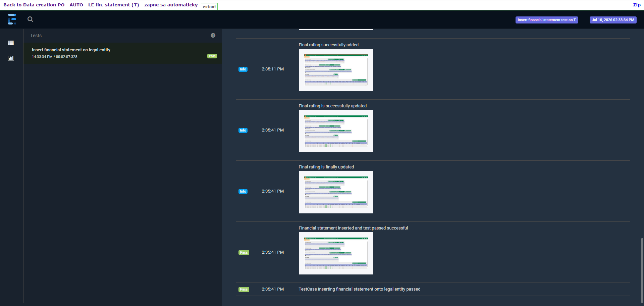Click the page vertical scrollbar
Image resolution: width=644 pixels, height=306 pixels.
(x=642, y=270)
